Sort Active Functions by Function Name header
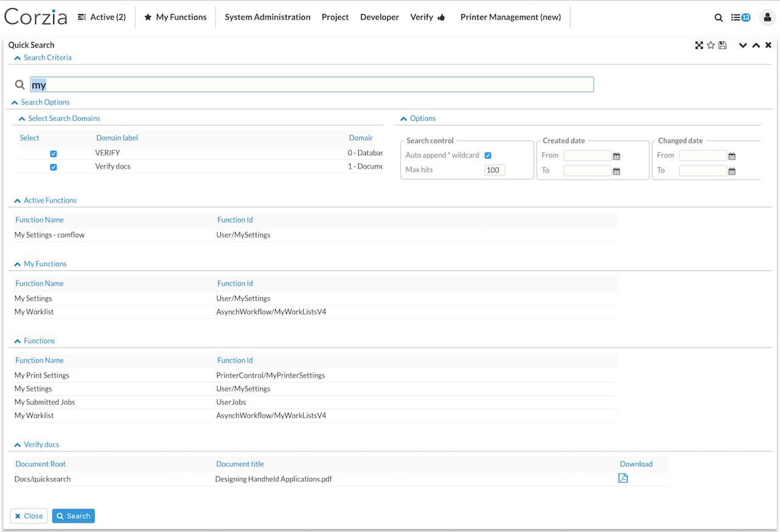The image size is (780, 532). (x=40, y=220)
